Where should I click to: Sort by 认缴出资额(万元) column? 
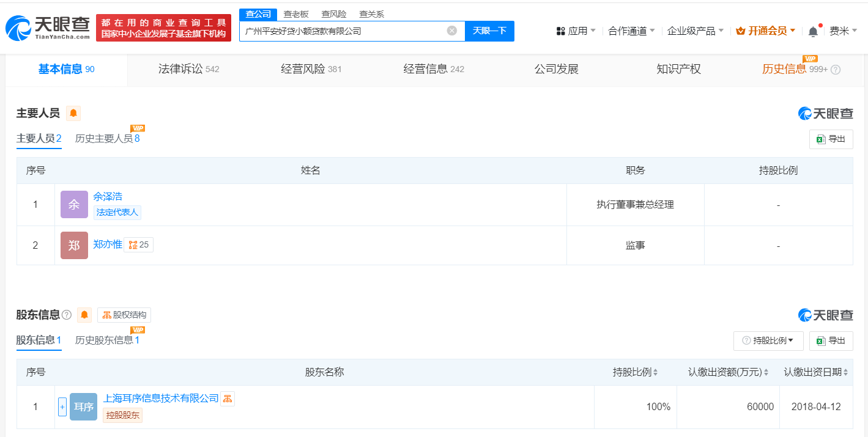click(766, 372)
